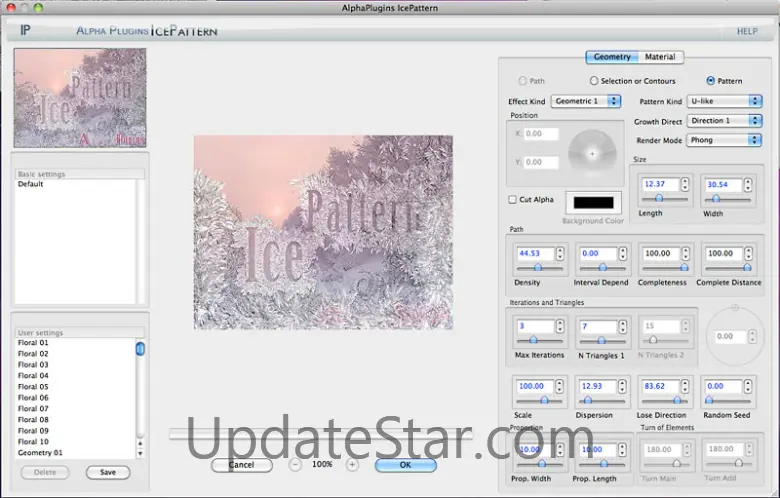
Task: Click the rotation dial near N Triangles 2
Action: coord(735,336)
